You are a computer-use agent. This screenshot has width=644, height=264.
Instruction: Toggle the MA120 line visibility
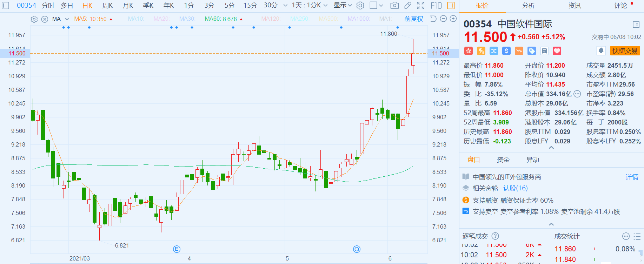point(271,19)
